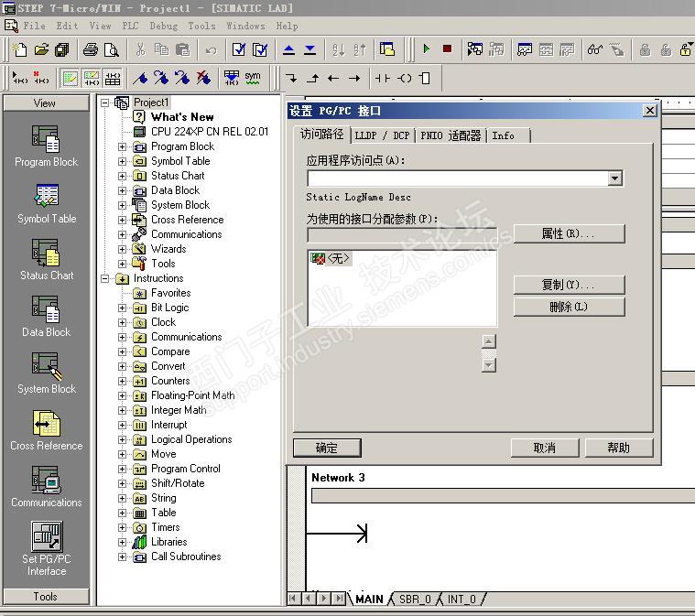Click the 取消 button
The width and height of the screenshot is (695, 616).
545,448
